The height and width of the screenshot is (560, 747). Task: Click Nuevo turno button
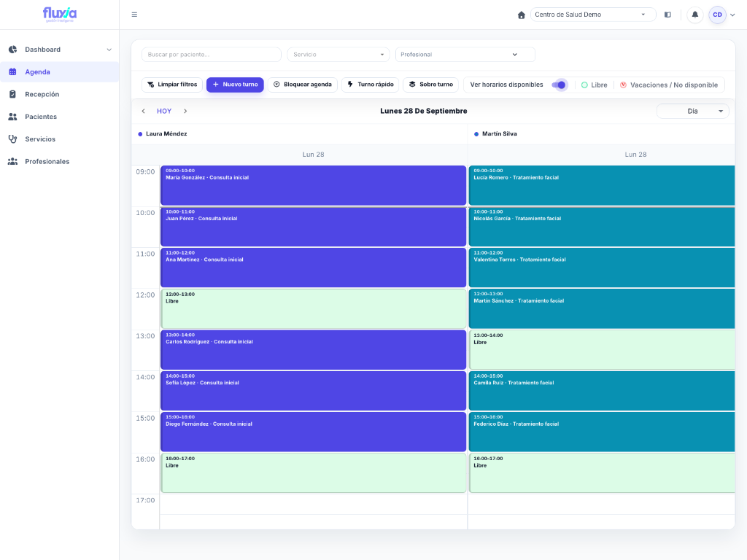point(235,85)
